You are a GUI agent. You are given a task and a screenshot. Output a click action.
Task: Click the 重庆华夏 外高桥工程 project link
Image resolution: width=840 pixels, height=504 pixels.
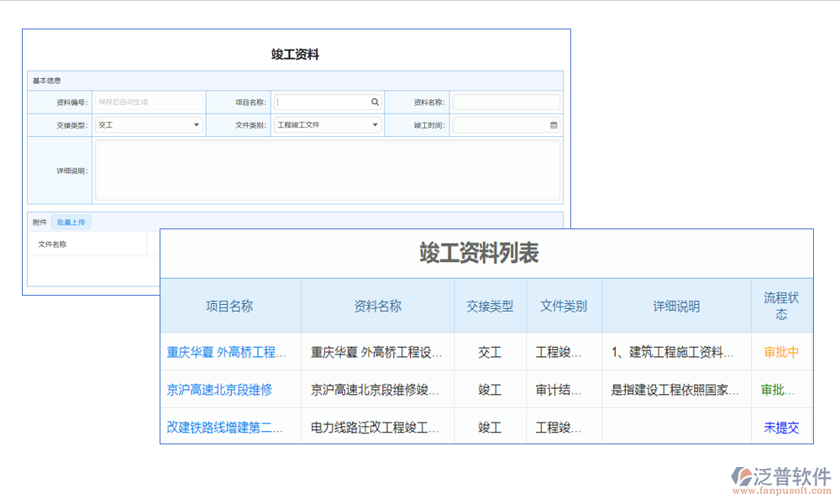(228, 352)
